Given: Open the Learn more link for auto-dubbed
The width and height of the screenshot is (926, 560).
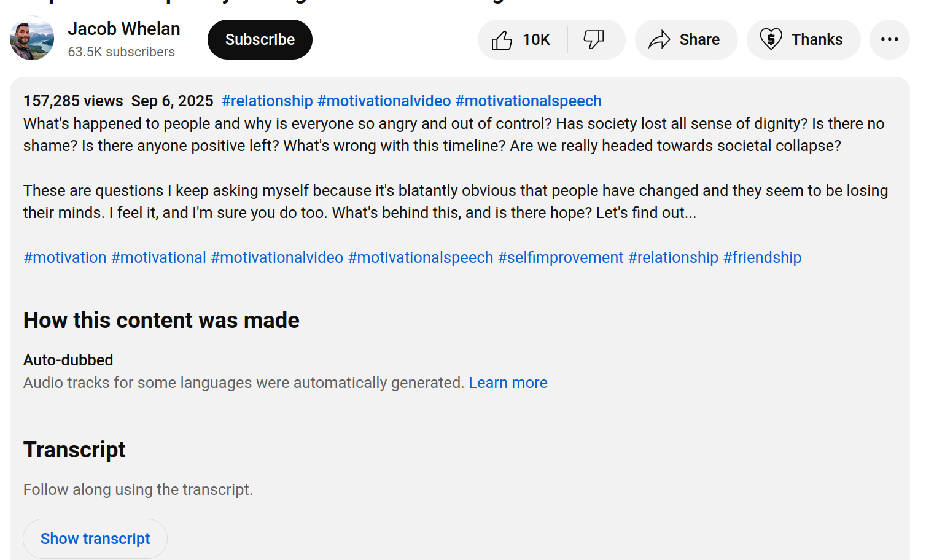Looking at the screenshot, I should (x=508, y=383).
